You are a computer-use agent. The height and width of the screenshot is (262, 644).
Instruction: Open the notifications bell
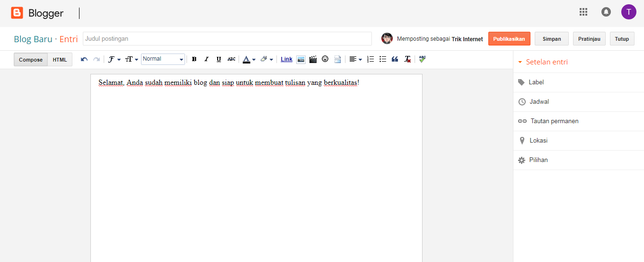(x=606, y=12)
